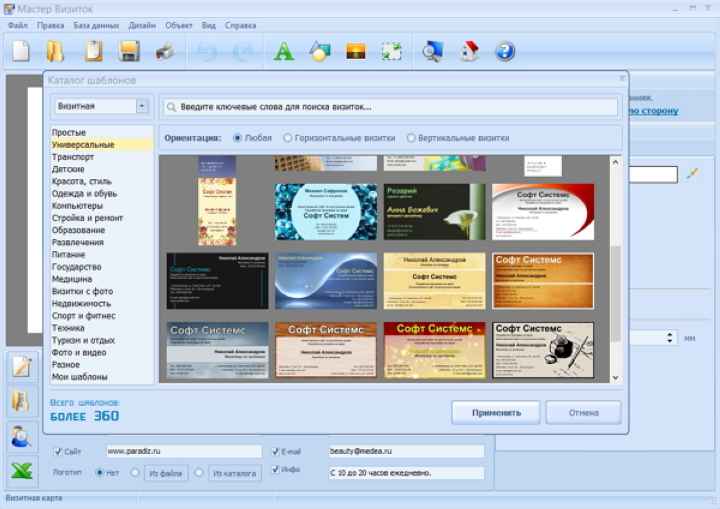Open the 'База данных' menu
The image size is (720, 509).
pyautogui.click(x=94, y=24)
